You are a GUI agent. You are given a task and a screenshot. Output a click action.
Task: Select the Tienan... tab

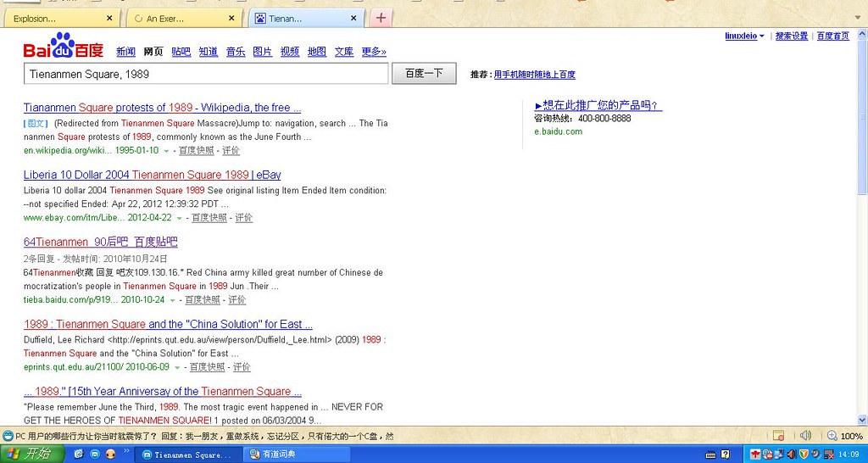[x=306, y=19]
